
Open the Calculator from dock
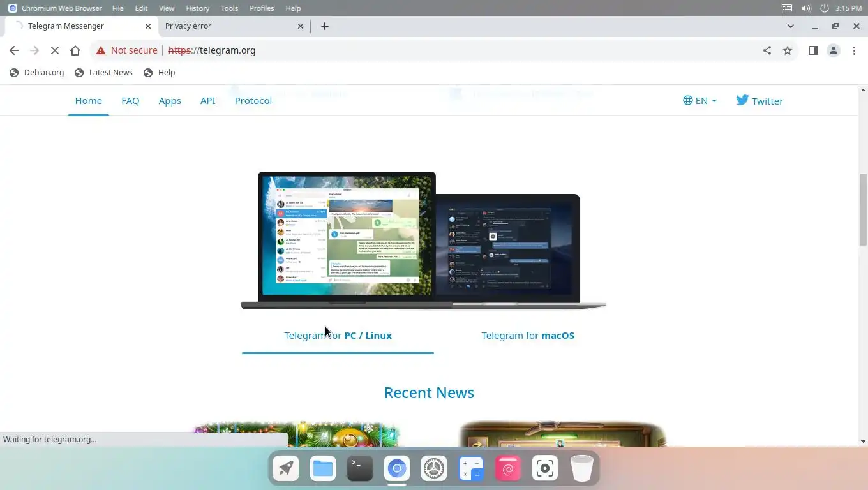471,469
